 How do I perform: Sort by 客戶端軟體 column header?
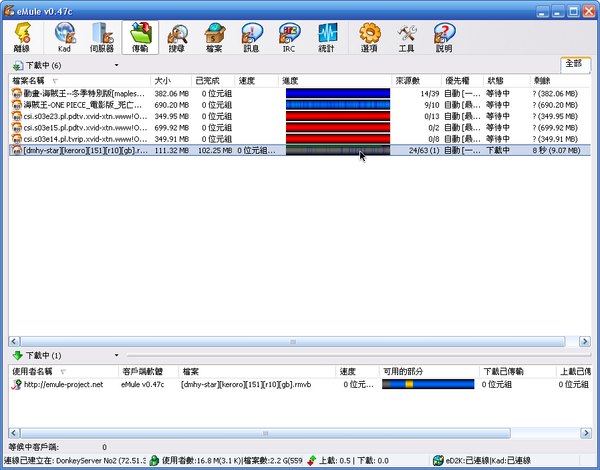coord(148,371)
